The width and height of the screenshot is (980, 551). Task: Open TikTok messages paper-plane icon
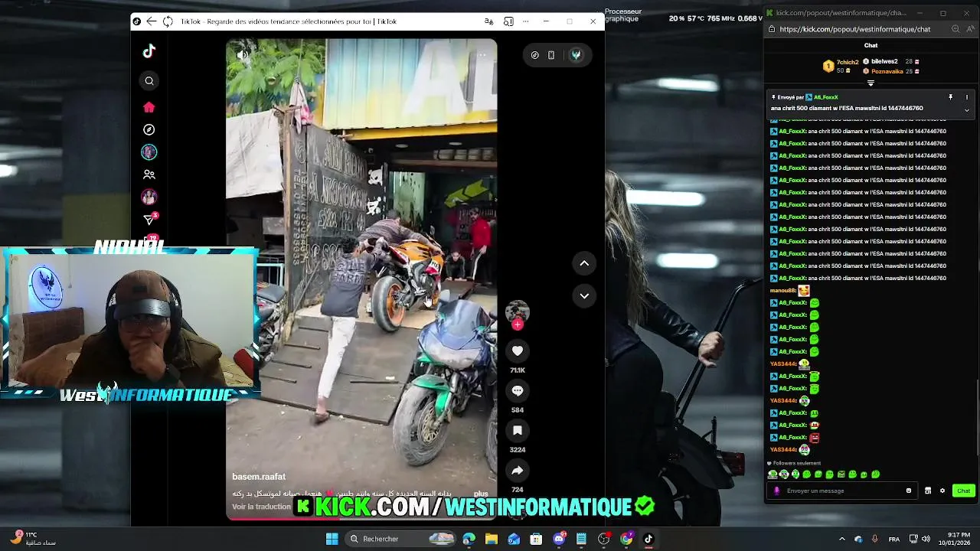pyautogui.click(x=149, y=220)
